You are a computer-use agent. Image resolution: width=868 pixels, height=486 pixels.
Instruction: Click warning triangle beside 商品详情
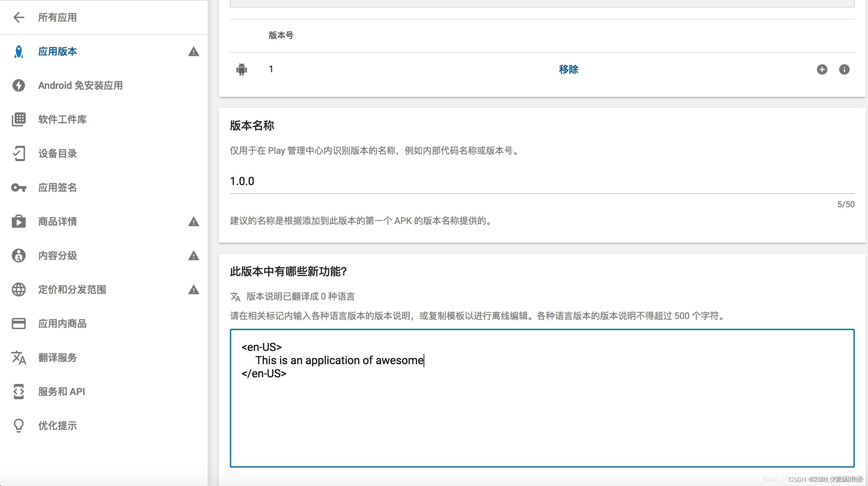[x=194, y=221]
